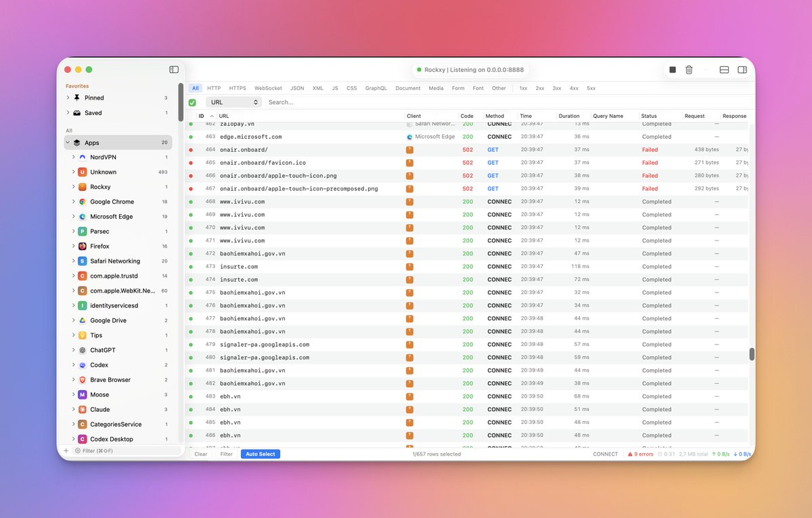Select the HTTPS filter tab

(x=238, y=88)
